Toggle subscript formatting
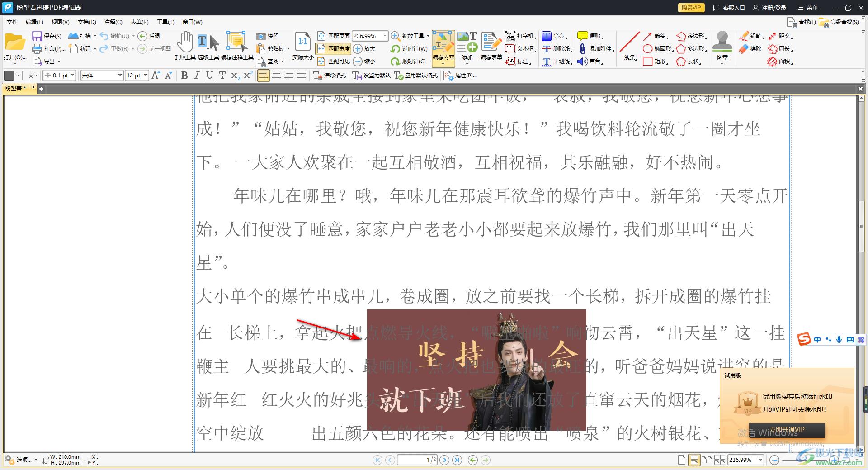The width and height of the screenshot is (868, 470). (x=236, y=76)
